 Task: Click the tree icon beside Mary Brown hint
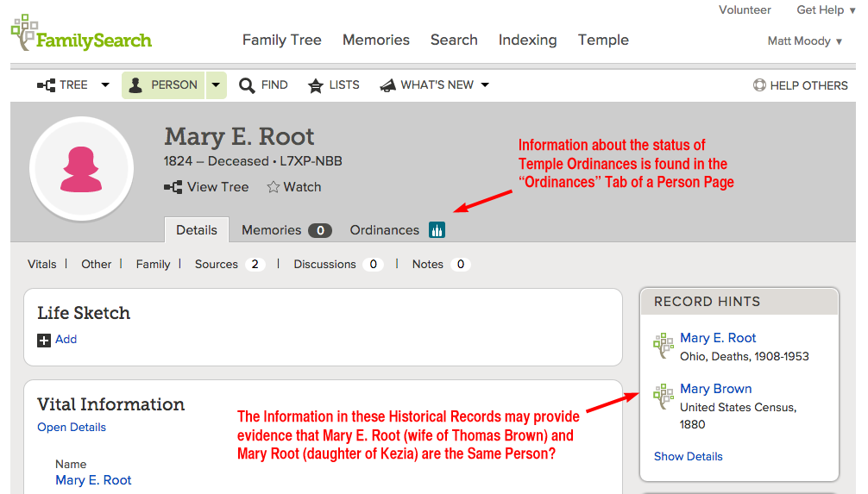[664, 396]
